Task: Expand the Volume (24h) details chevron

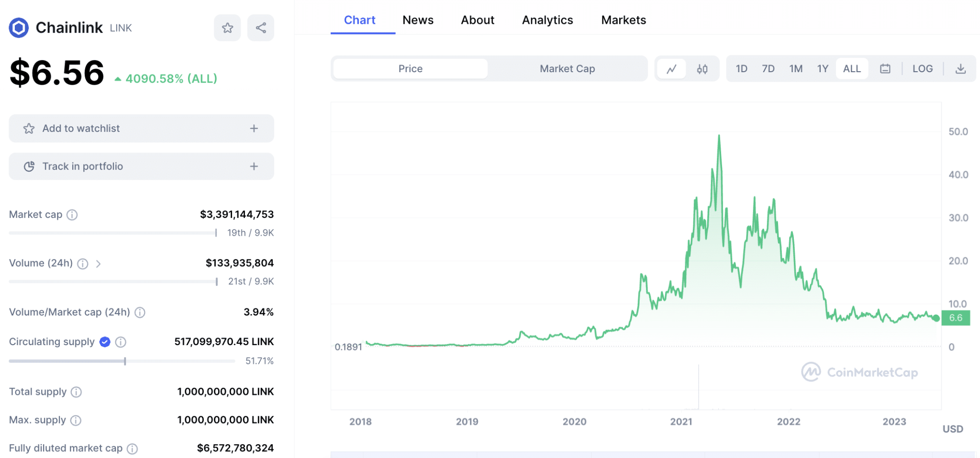Action: pos(99,263)
